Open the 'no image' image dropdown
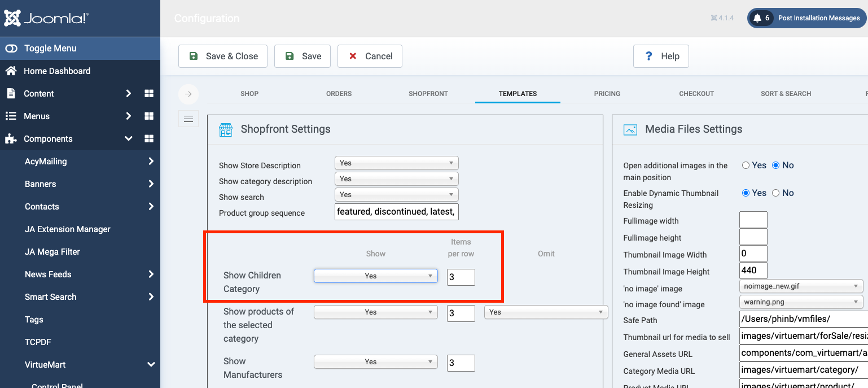 pyautogui.click(x=801, y=286)
